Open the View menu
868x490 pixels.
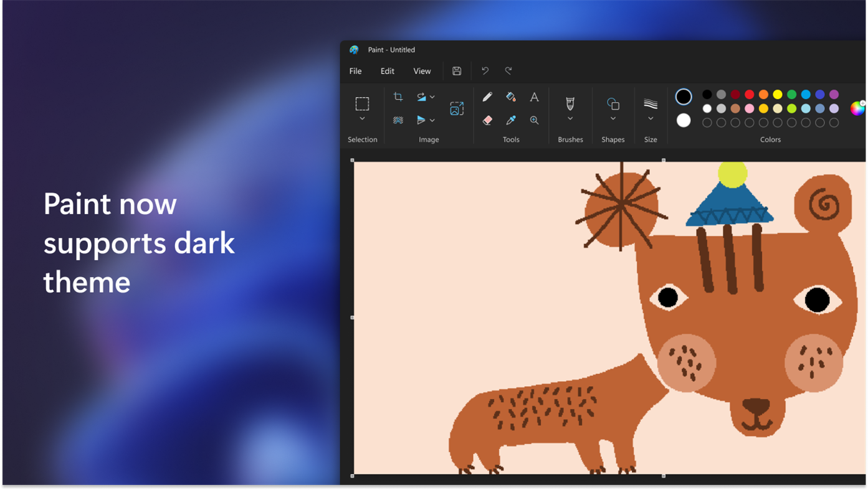(422, 70)
